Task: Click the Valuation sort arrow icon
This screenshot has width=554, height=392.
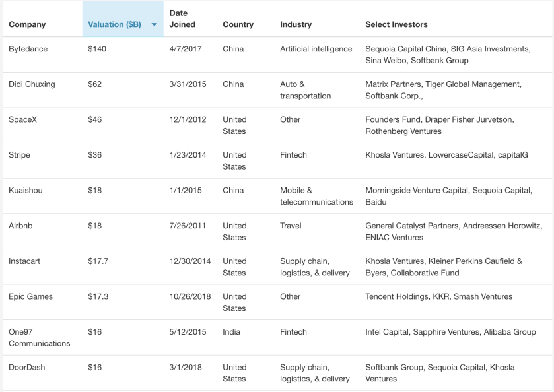Action: (x=154, y=25)
